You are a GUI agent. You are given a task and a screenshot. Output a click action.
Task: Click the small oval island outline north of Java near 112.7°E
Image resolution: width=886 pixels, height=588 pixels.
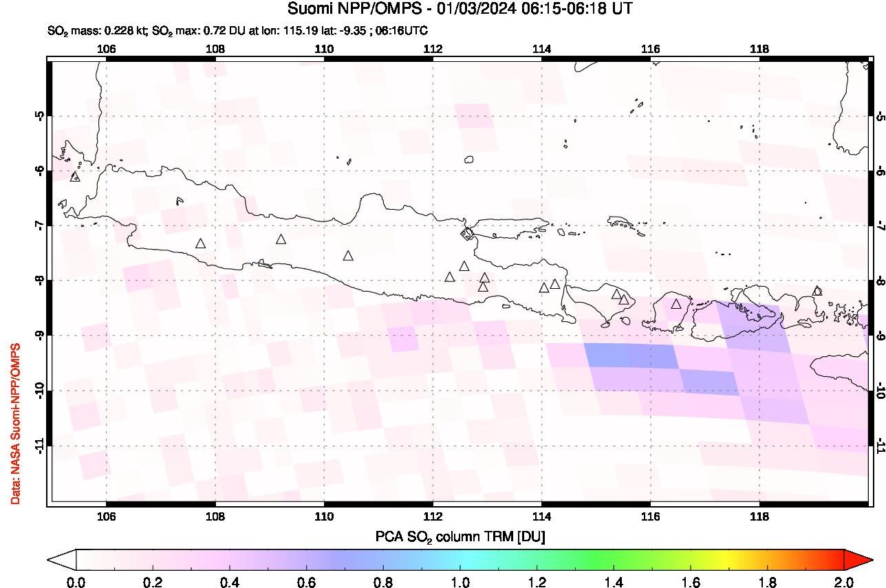469,160
